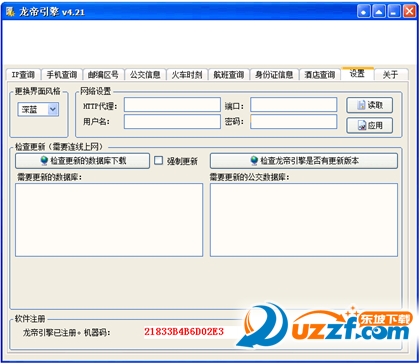Go to the 火车时刻 tab
The width and height of the screenshot is (420, 364).
[187, 75]
